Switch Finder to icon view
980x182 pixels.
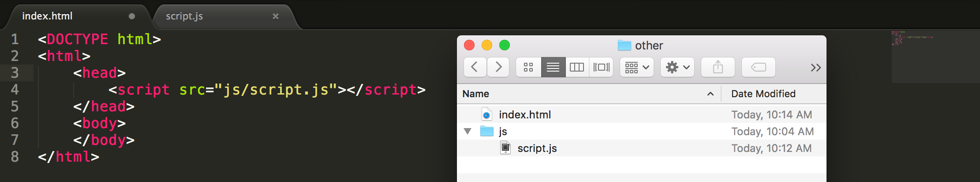tap(528, 67)
